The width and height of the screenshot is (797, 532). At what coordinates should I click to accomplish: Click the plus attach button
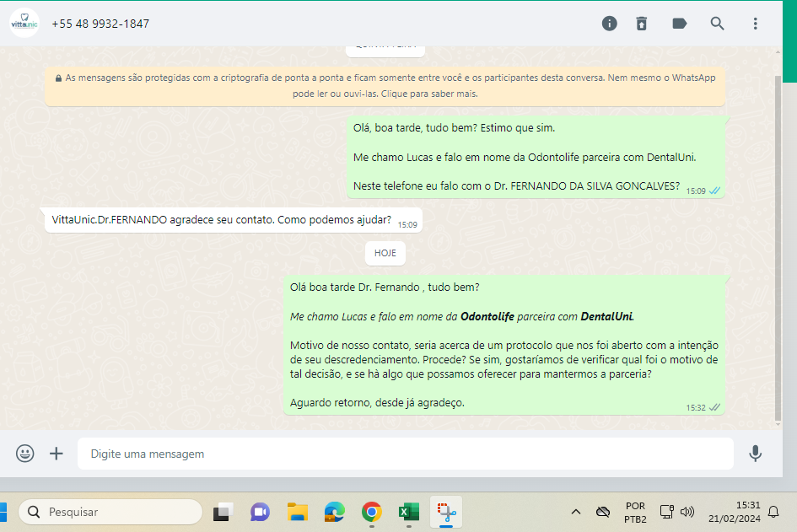[57, 454]
